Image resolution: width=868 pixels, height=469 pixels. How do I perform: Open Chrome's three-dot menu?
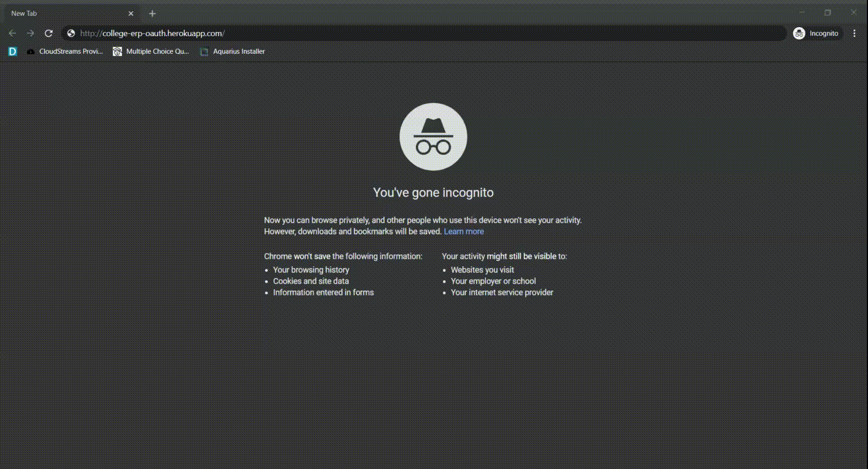[854, 33]
